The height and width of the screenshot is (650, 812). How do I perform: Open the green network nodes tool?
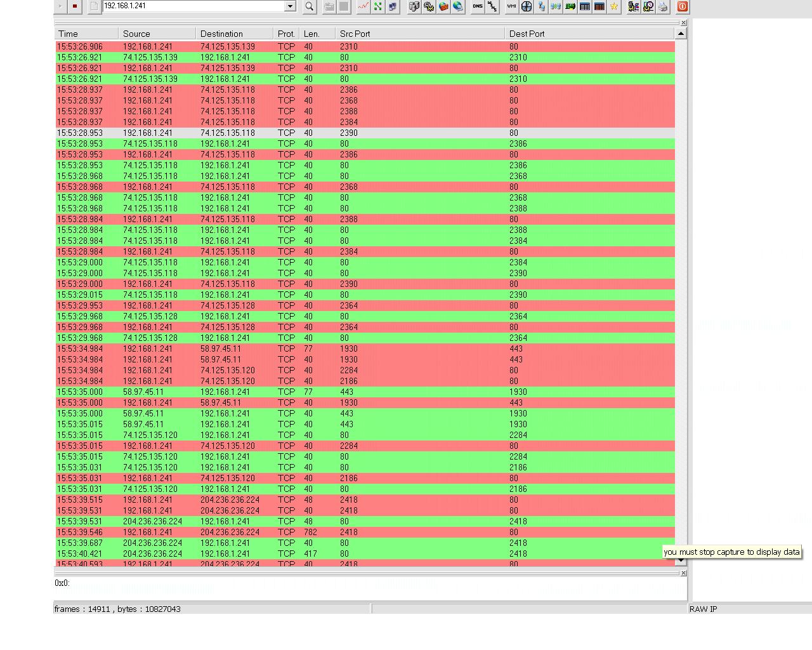(x=378, y=6)
